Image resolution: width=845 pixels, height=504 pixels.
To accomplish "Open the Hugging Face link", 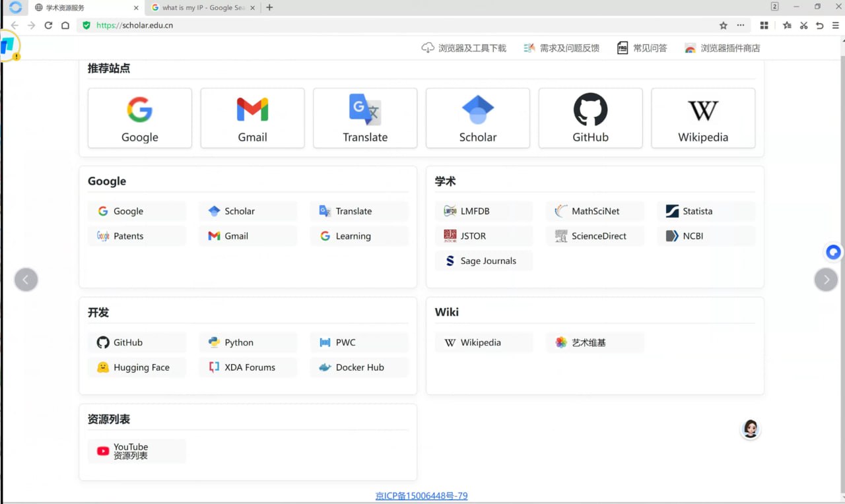I will 137,367.
